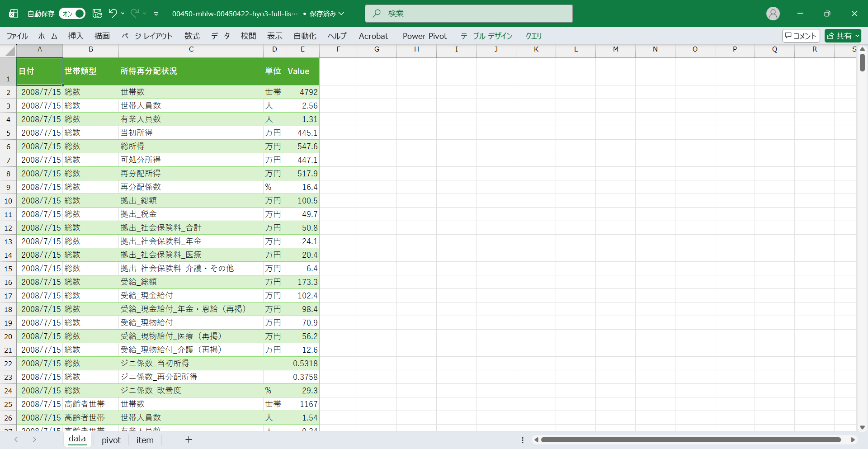Screen dimensions: 868x449
Task: Open Customize Quick Access Toolbar dropdown
Action: pyautogui.click(x=156, y=14)
